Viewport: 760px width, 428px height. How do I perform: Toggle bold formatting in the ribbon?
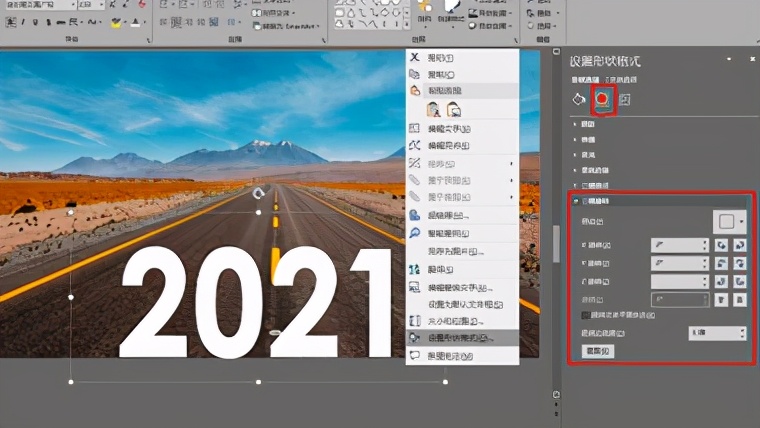tap(11, 22)
